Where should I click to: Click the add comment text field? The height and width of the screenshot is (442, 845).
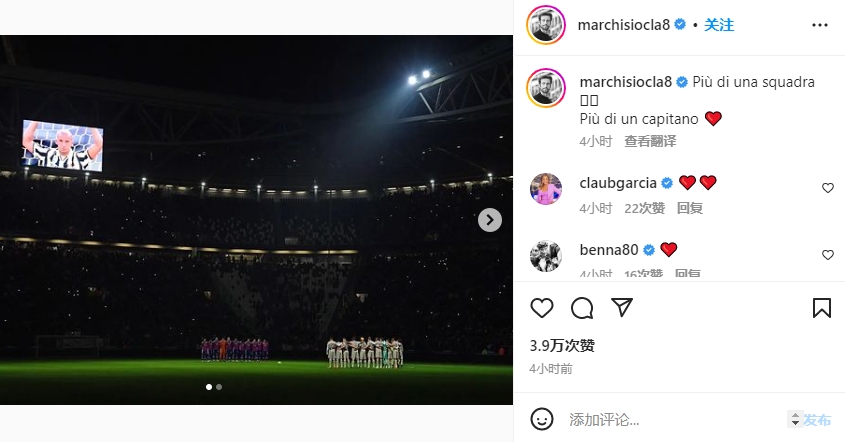670,419
